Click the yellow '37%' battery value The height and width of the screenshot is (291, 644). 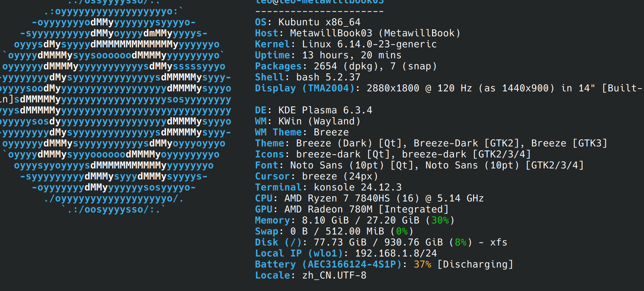pos(422,264)
